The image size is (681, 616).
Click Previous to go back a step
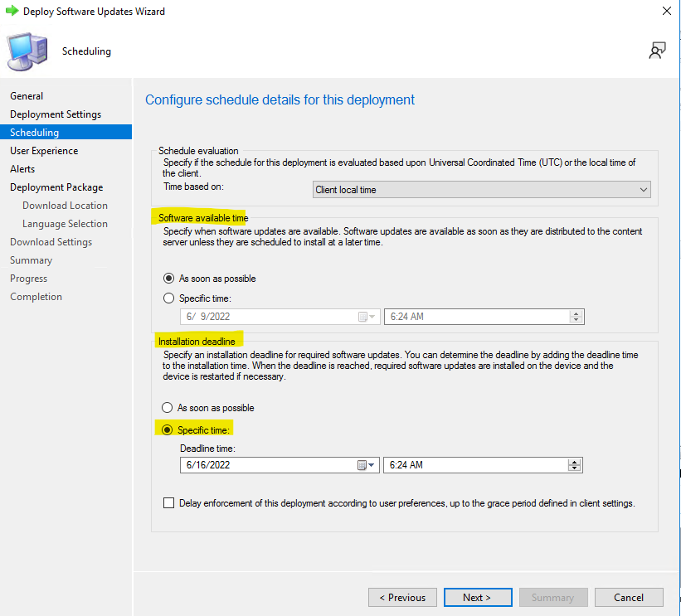[402, 597]
